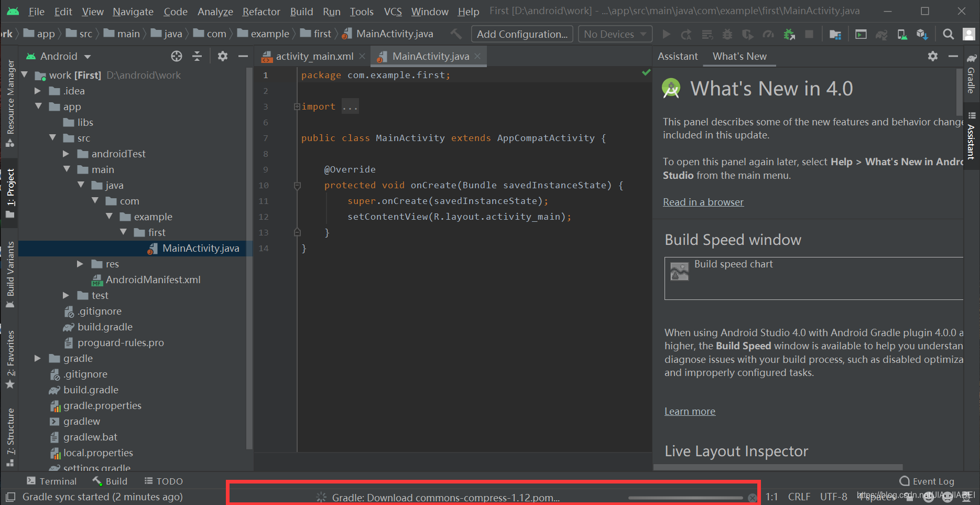980x505 pixels.
Task: Select AndroidManifest.xml in the project tree
Action: (146, 280)
